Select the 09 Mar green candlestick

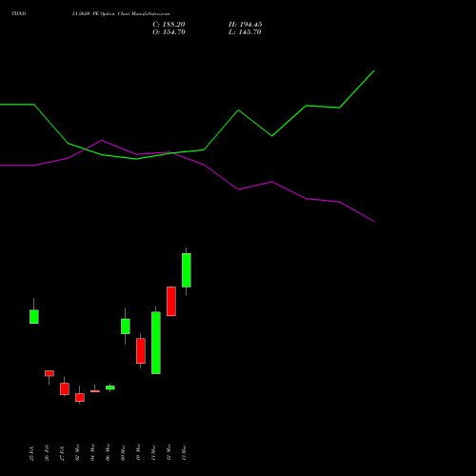(126, 327)
